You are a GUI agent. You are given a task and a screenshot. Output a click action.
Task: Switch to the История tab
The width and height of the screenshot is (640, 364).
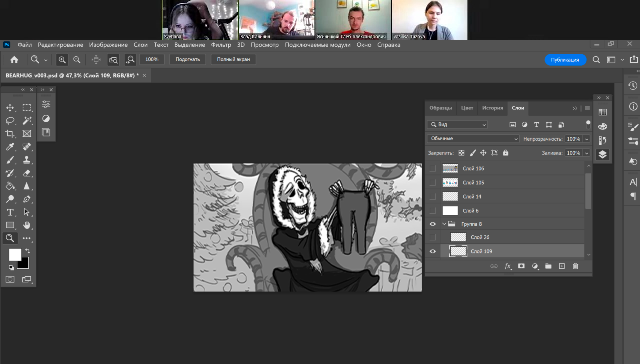tap(492, 108)
